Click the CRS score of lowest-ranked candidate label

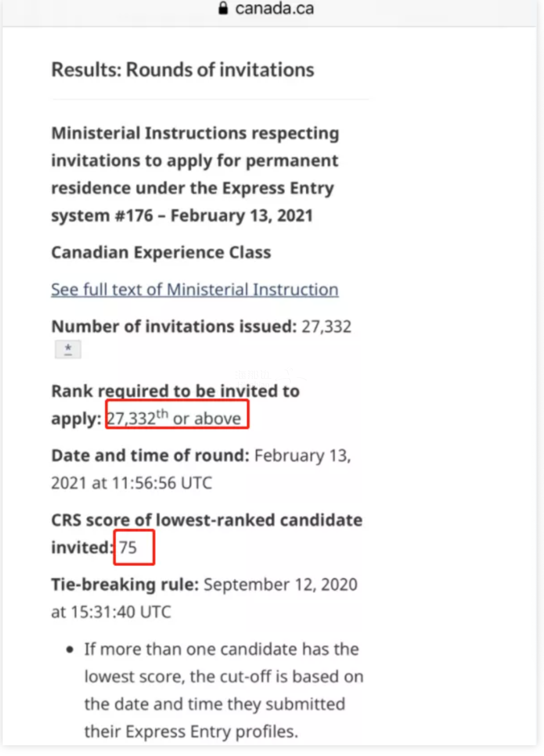tap(207, 520)
